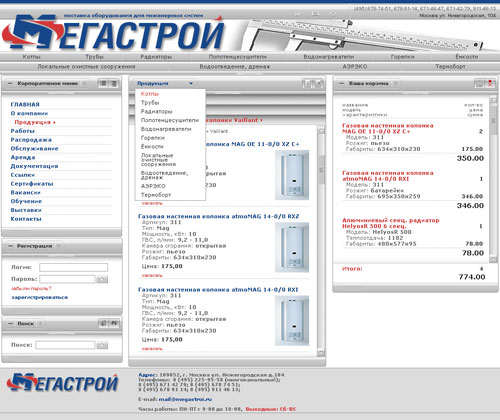
Task: Collapse the Корпоративное меню panel with minus
Action: 10,83
